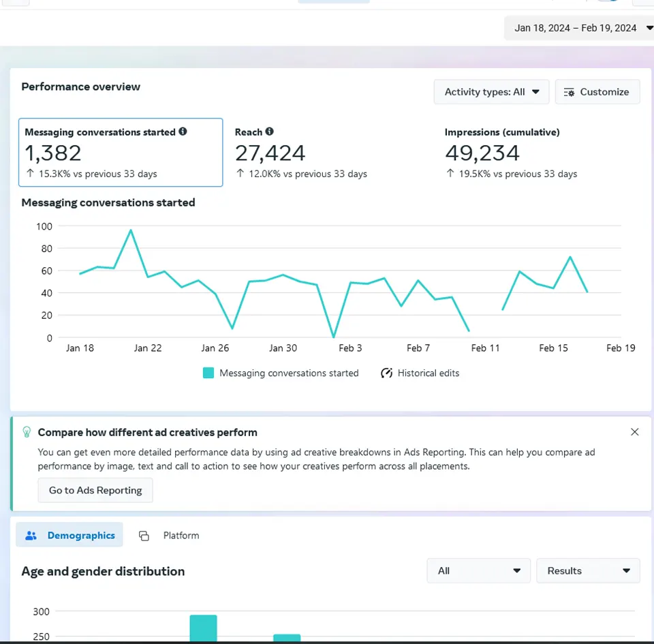Open the All gender filter dropdown
The width and height of the screenshot is (654, 644).
[478, 571]
